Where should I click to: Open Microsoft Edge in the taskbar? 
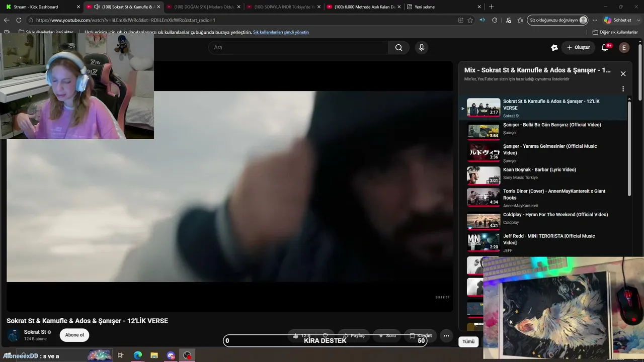pyautogui.click(x=137, y=355)
